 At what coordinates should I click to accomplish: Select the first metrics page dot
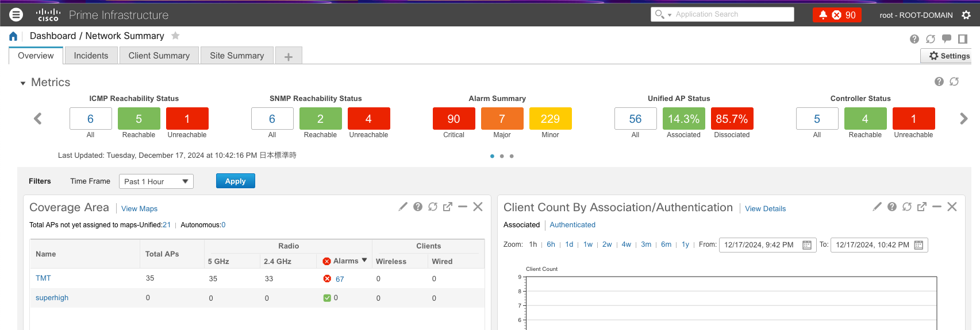492,156
